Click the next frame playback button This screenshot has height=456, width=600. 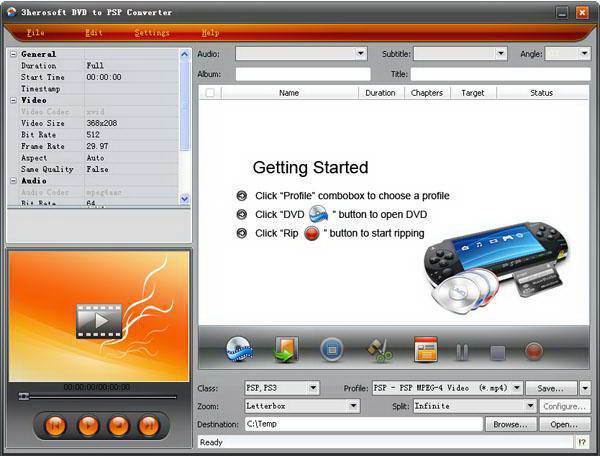pos(149,425)
